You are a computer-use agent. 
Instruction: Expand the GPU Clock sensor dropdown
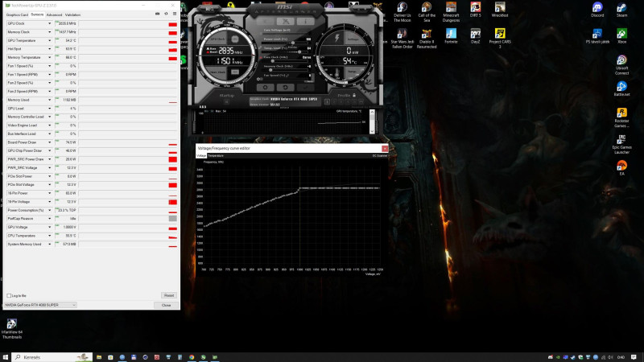pos(51,24)
